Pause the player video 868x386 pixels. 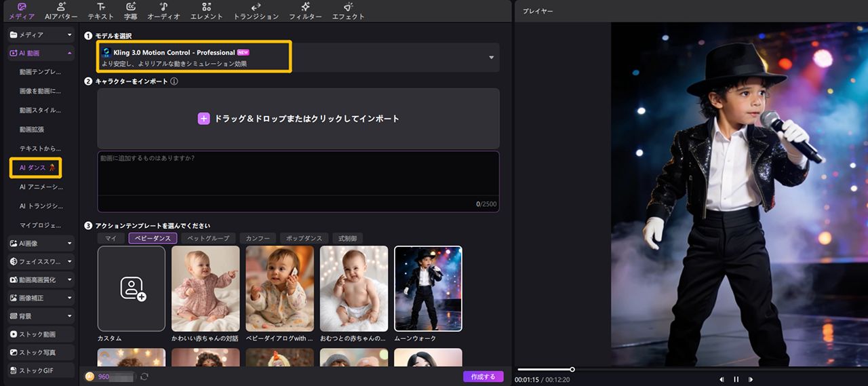pyautogui.click(x=736, y=379)
